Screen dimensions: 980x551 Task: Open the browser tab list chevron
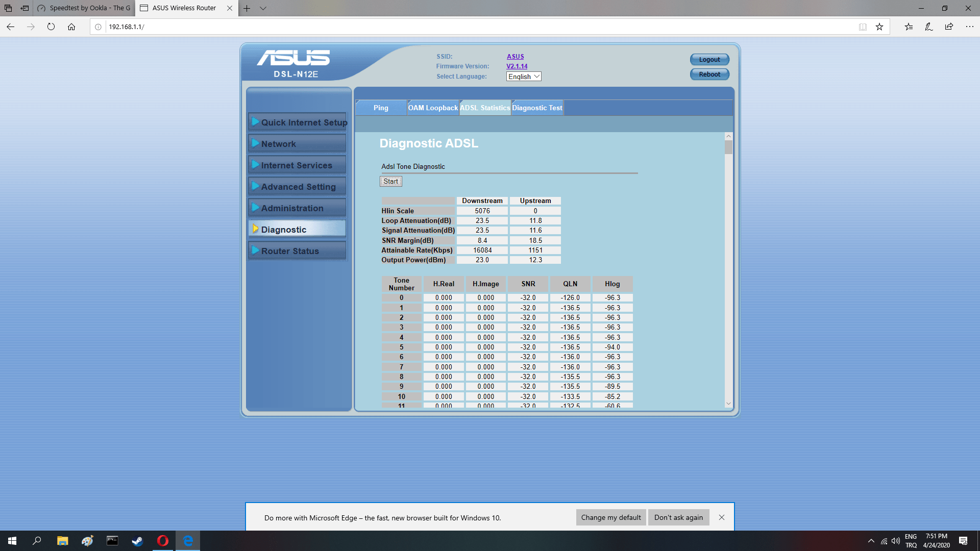(263, 8)
